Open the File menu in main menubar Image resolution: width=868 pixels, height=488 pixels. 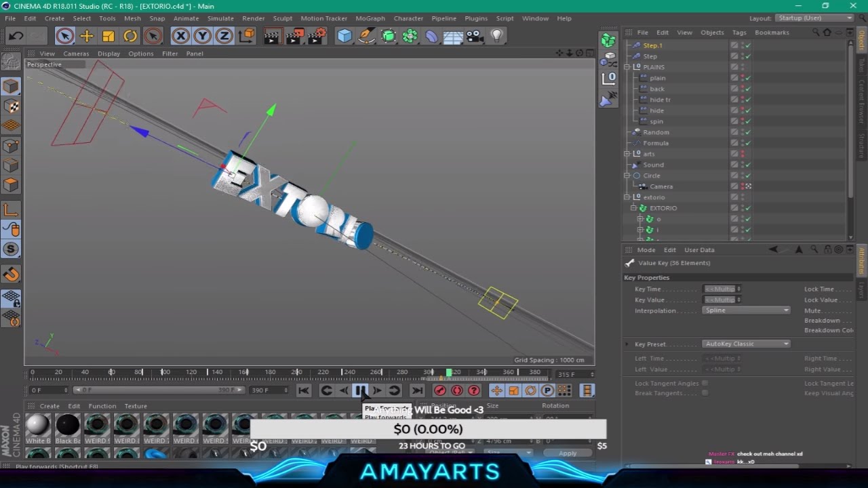point(10,18)
